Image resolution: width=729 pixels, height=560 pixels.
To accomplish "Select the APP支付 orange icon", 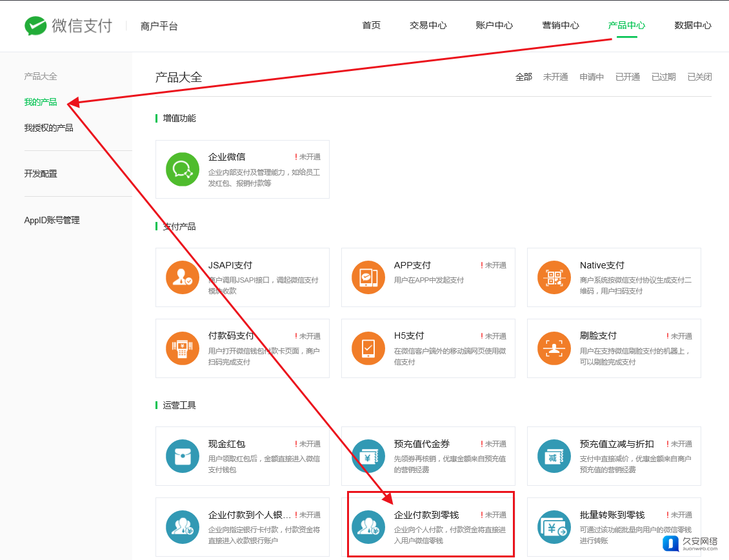I will click(368, 277).
